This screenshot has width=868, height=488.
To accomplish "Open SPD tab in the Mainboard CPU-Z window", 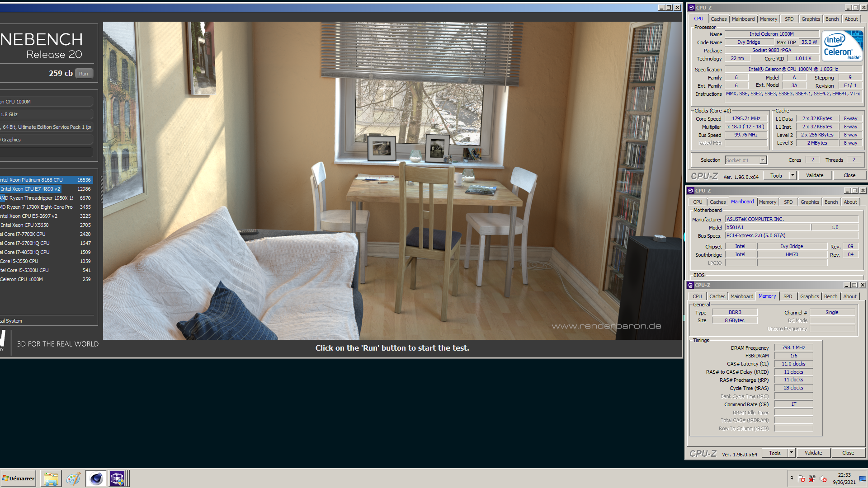I will point(788,202).
